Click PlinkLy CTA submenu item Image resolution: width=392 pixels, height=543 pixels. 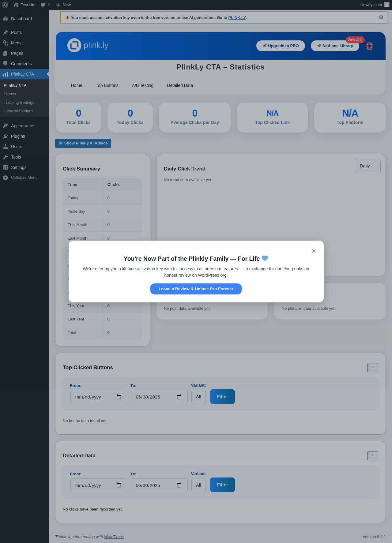(24, 85)
